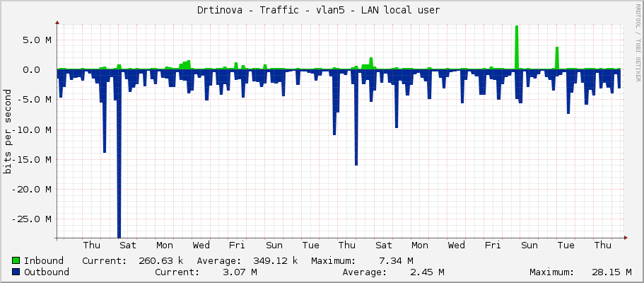The height and width of the screenshot is (283, 644).
Task: Click the 'Inbound' legend label
Action: pos(44,260)
